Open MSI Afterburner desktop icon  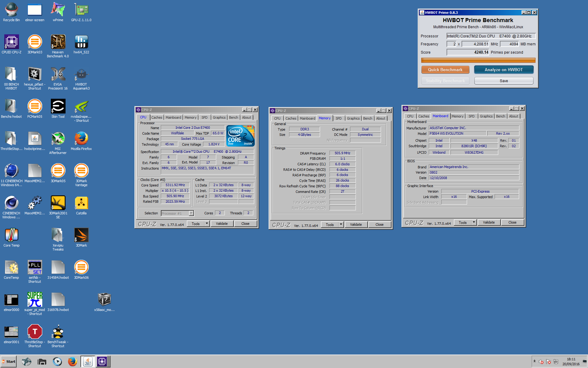pos(58,143)
